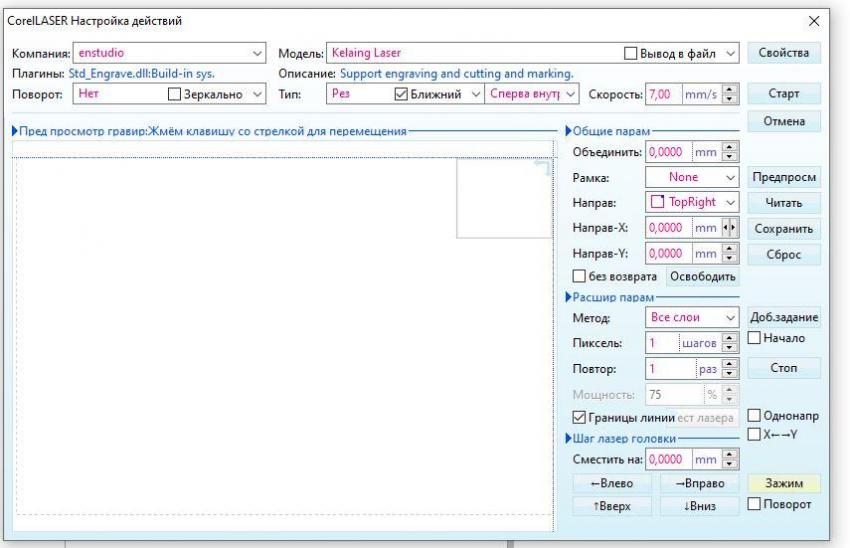Click the →Вправо laser head move button
850x548 pixels.
click(699, 483)
